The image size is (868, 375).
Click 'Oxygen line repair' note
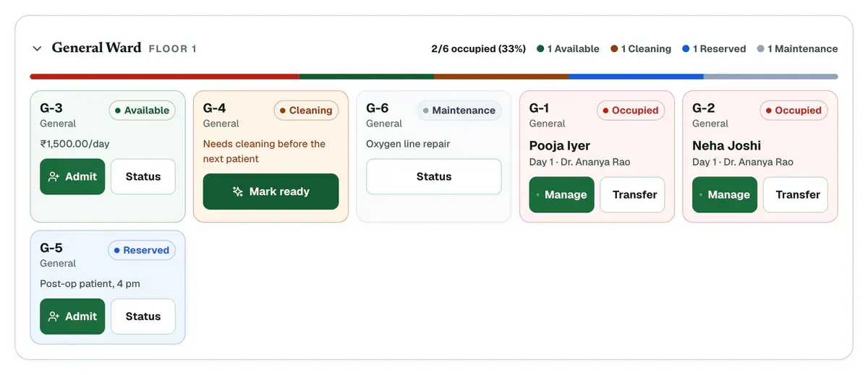408,144
